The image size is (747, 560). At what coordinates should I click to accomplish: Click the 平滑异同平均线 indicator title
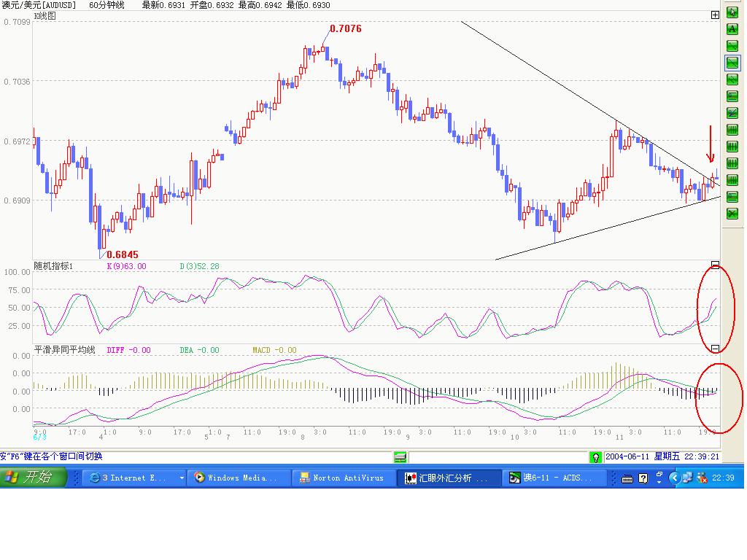click(x=64, y=350)
